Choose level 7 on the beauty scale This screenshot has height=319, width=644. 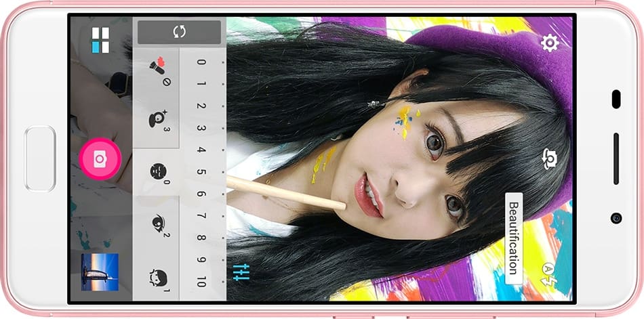pos(201,215)
